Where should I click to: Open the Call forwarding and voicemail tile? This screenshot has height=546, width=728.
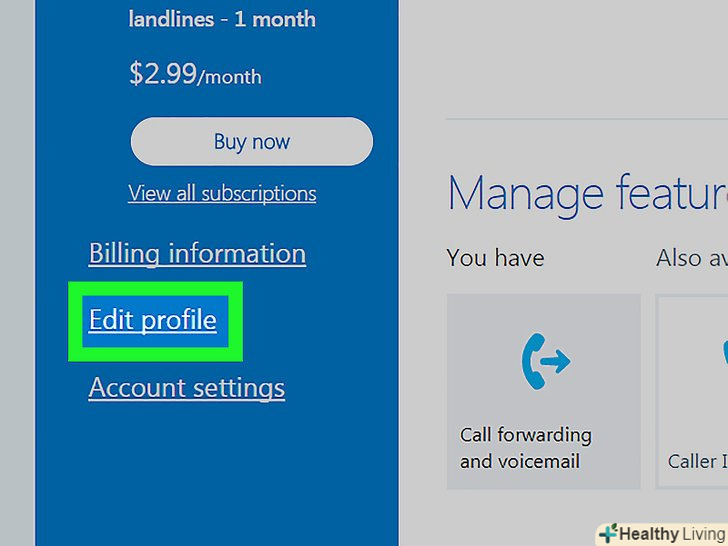[544, 391]
